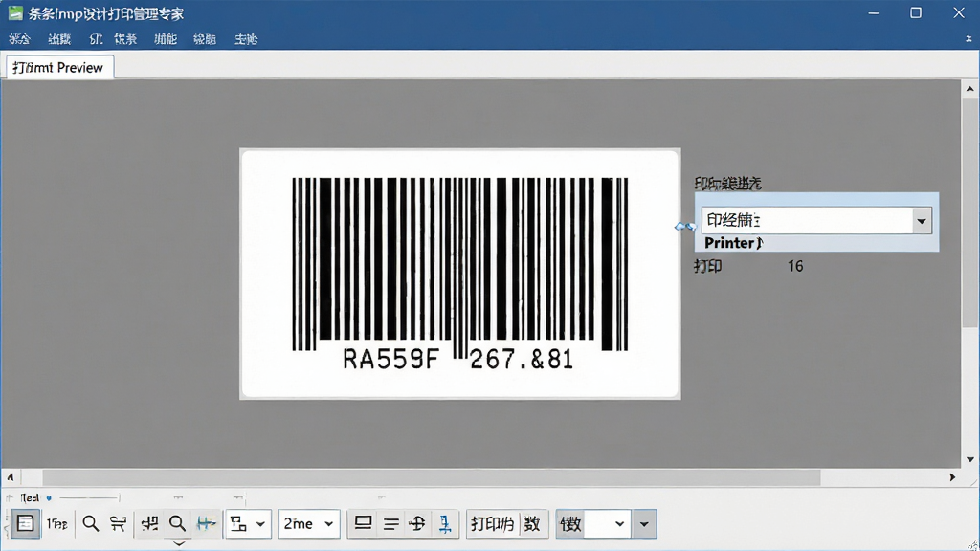Expand the '徵' combo box in the toolbar
This screenshot has height=551, width=980.
tap(619, 523)
